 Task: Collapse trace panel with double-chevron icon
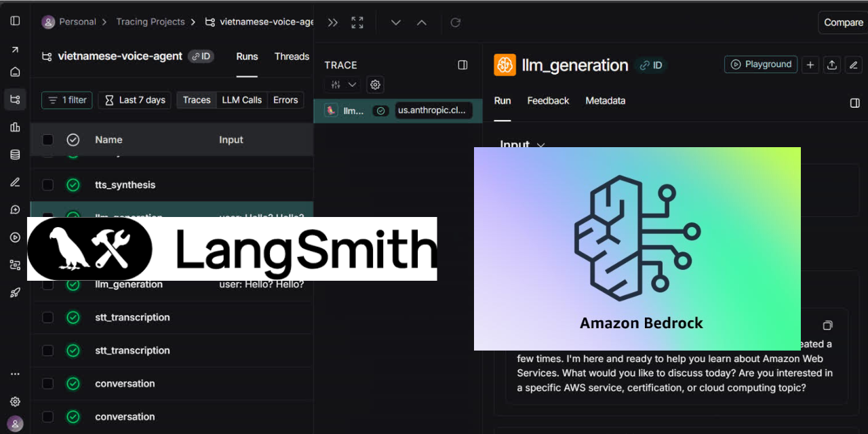332,22
